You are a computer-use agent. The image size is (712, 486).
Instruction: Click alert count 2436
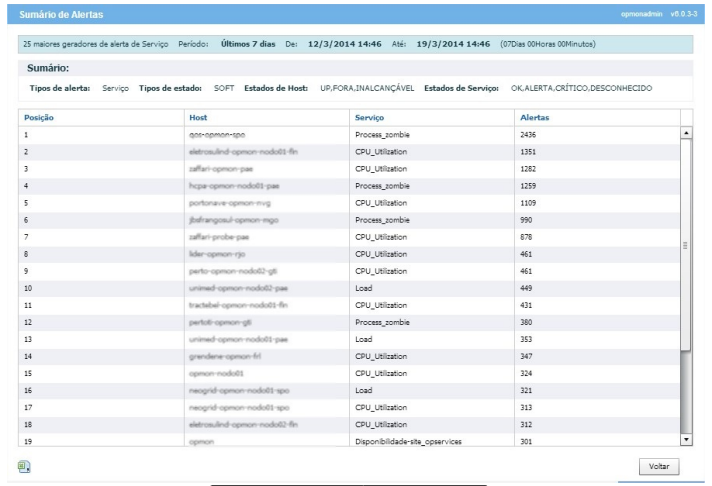530,134
